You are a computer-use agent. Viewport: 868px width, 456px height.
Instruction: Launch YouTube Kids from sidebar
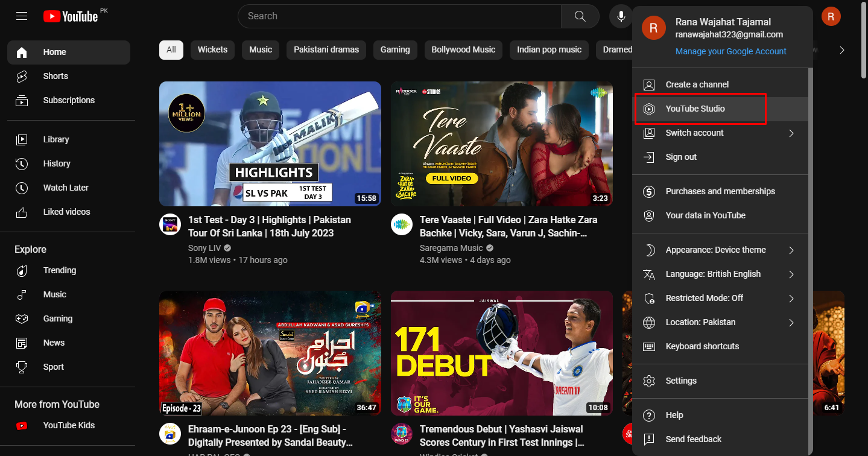[69, 426]
